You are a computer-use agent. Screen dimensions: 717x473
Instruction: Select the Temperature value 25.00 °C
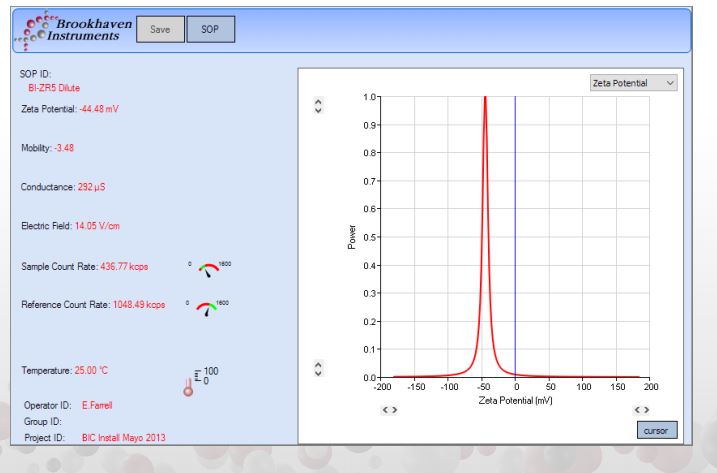click(91, 370)
